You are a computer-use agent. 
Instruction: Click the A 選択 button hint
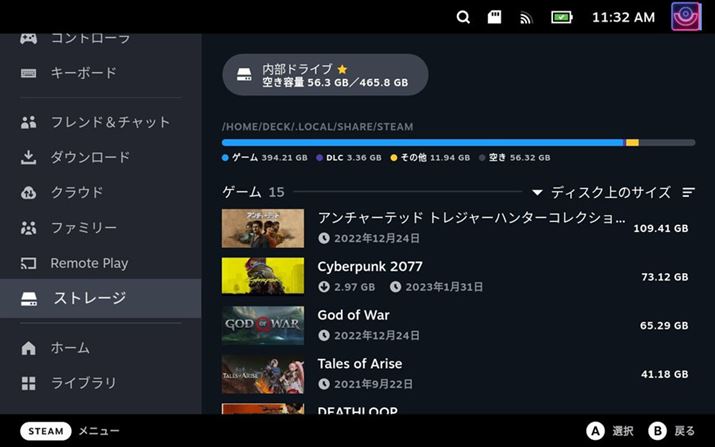610,431
